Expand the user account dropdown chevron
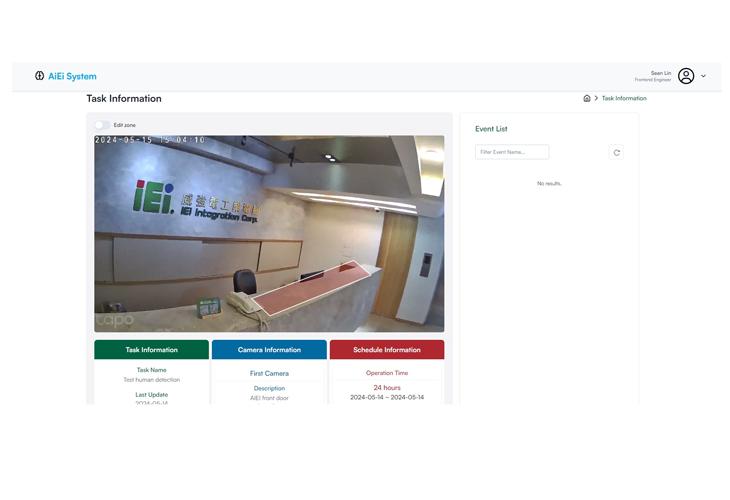Image resolution: width=730 pixels, height=500 pixels. pos(703,76)
